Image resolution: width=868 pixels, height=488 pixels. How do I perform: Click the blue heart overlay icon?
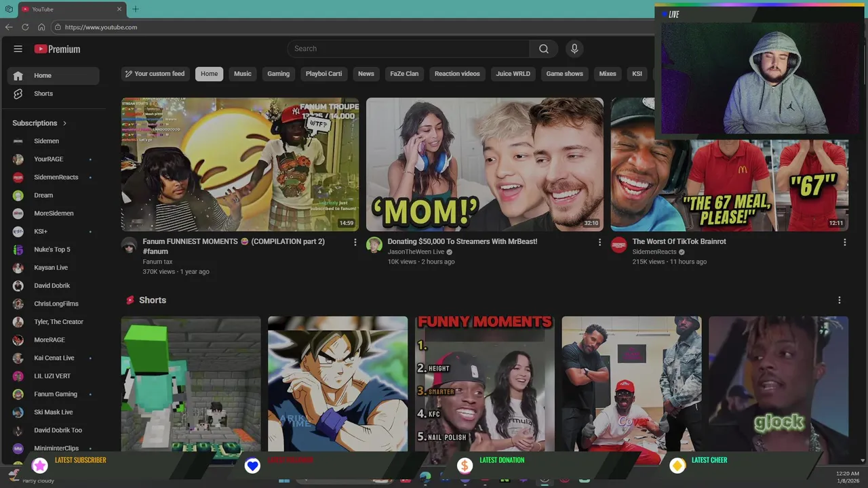252,465
